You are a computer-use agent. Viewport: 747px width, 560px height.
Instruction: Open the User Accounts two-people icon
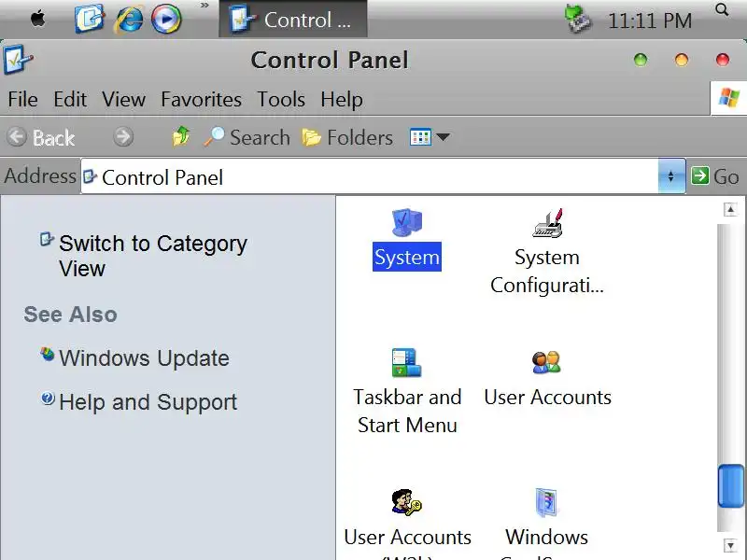(x=546, y=363)
